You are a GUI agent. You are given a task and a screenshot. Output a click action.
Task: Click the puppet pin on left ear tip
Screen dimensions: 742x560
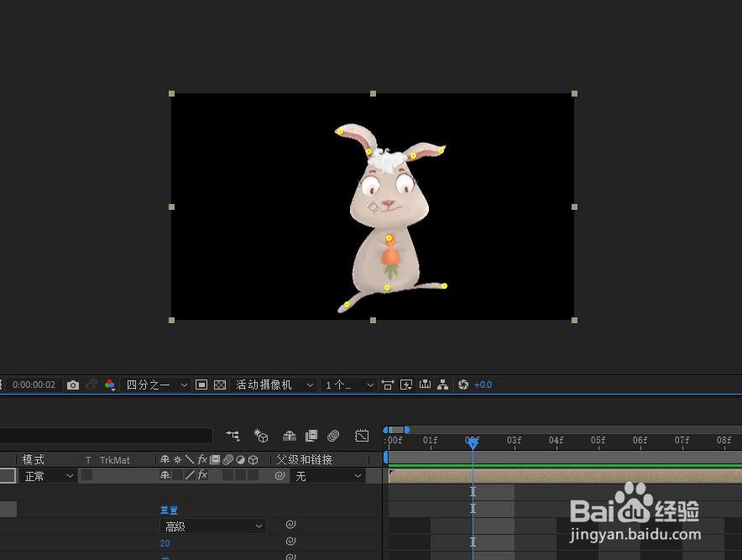(x=340, y=132)
